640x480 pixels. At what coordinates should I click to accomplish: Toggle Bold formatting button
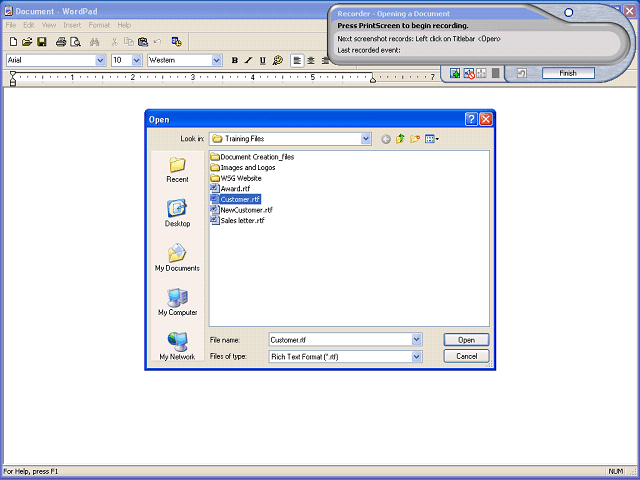(x=235, y=60)
